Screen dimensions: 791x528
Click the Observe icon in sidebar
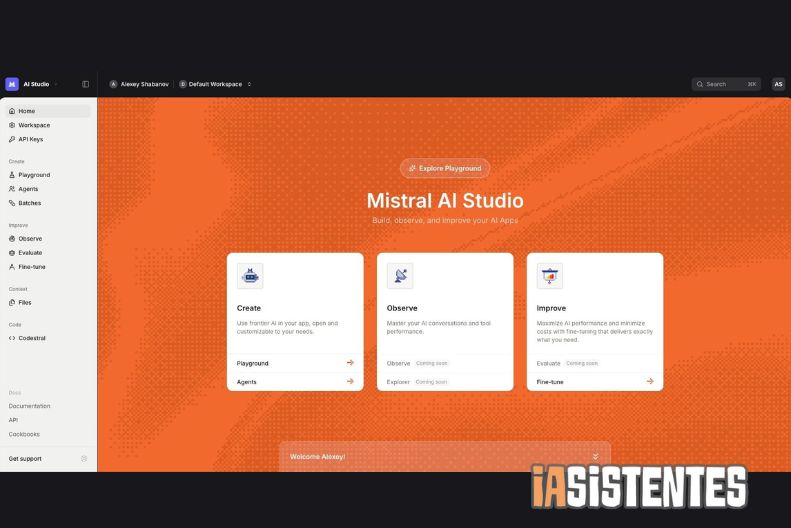12,239
